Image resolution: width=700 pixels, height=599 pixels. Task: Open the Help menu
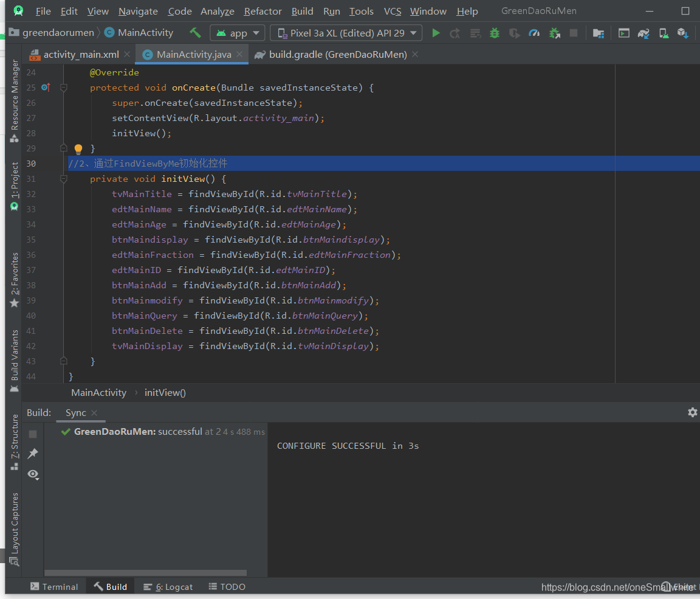[x=467, y=11]
